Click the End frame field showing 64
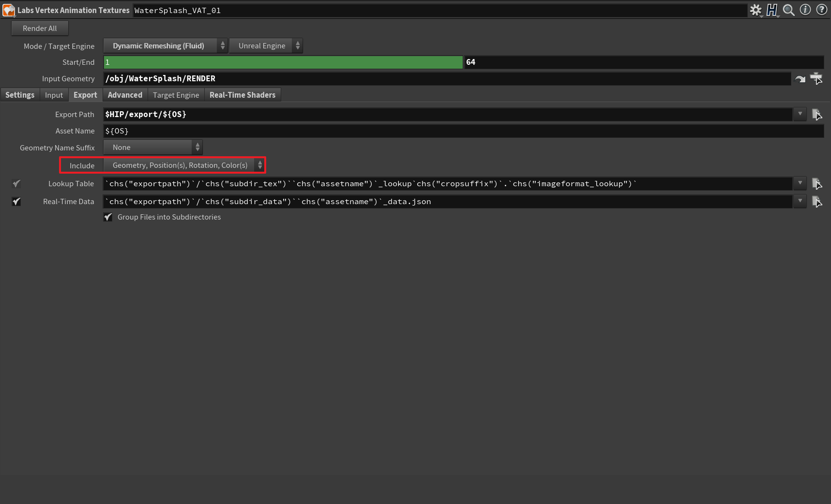 pos(644,62)
